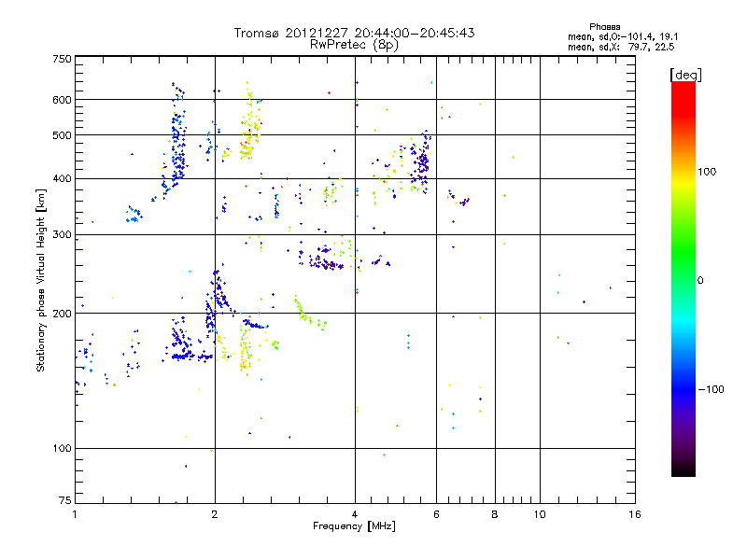
Task: Click the x-axis tick label '16'
Action: click(x=635, y=514)
